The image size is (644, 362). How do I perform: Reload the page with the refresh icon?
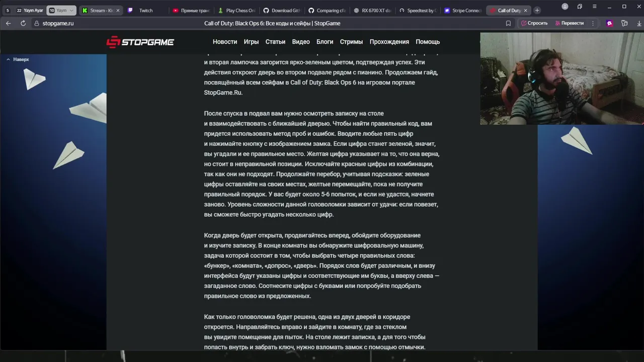[23, 23]
